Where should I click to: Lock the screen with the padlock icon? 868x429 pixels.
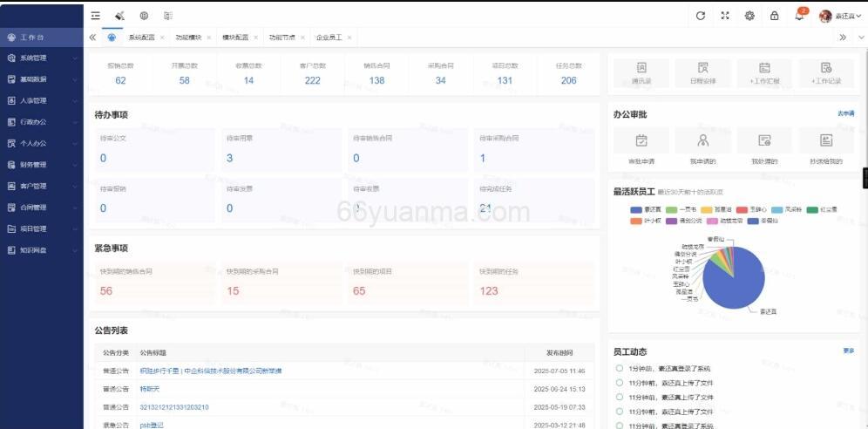coord(775,16)
